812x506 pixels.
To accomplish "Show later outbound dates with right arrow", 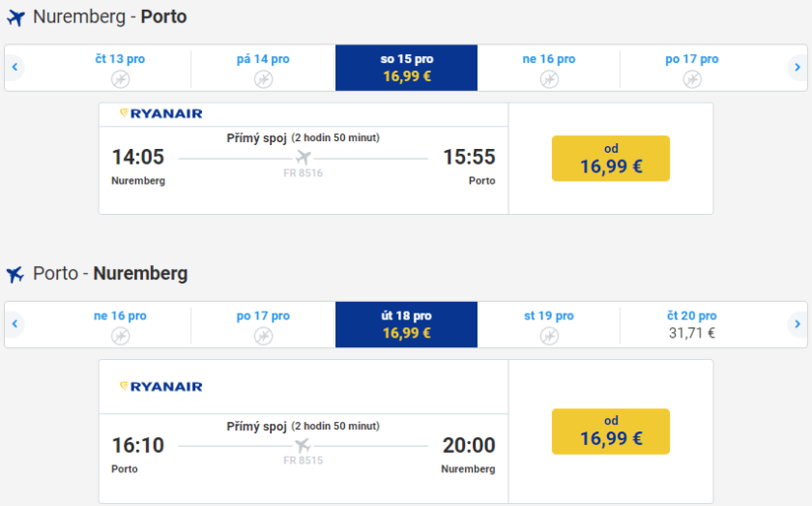I will coord(797,68).
